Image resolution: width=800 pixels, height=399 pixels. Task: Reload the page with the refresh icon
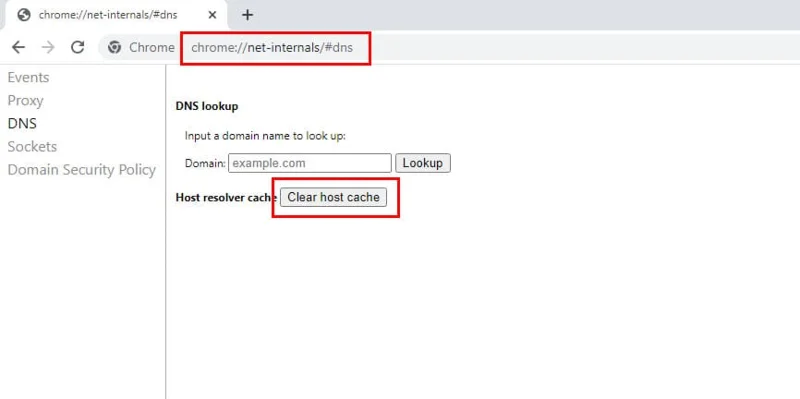[78, 47]
